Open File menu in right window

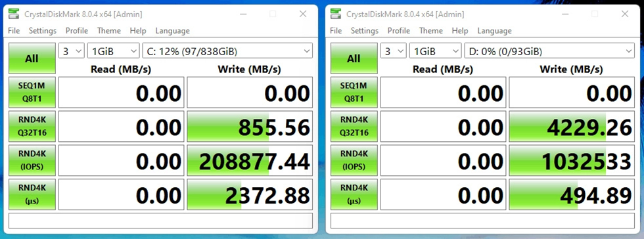pyautogui.click(x=336, y=31)
